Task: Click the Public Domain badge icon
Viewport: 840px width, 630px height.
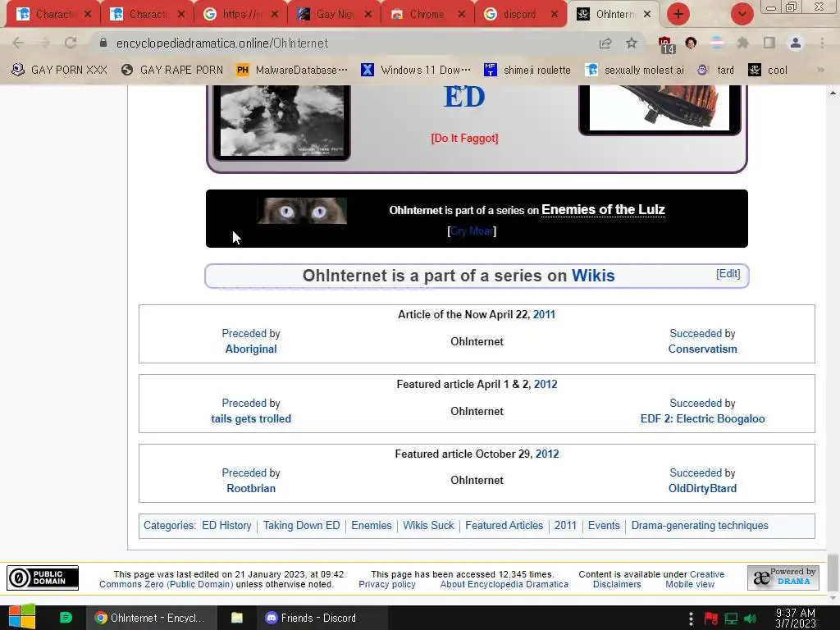Action: tap(43, 578)
